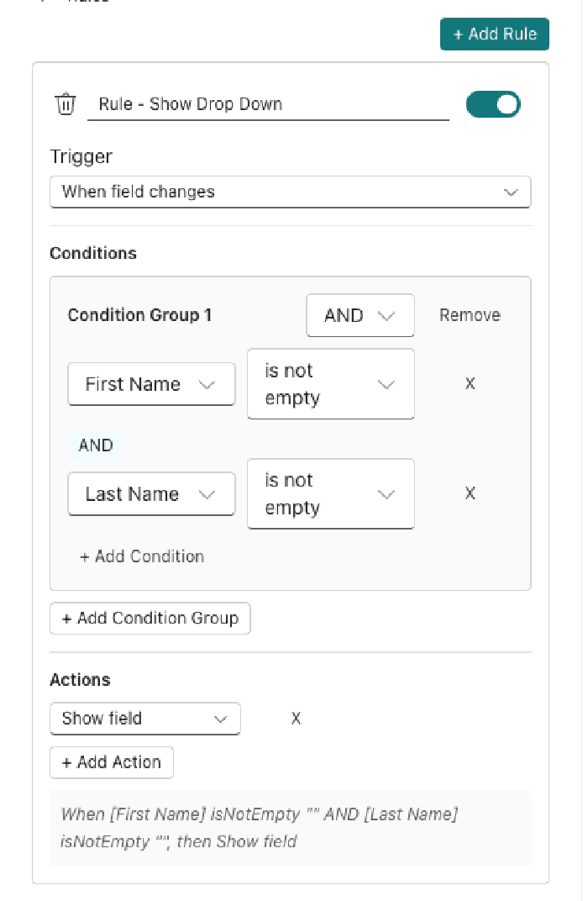Click the chevron on the Show field selector
Screen dimensions: 588x901
(x=220, y=719)
